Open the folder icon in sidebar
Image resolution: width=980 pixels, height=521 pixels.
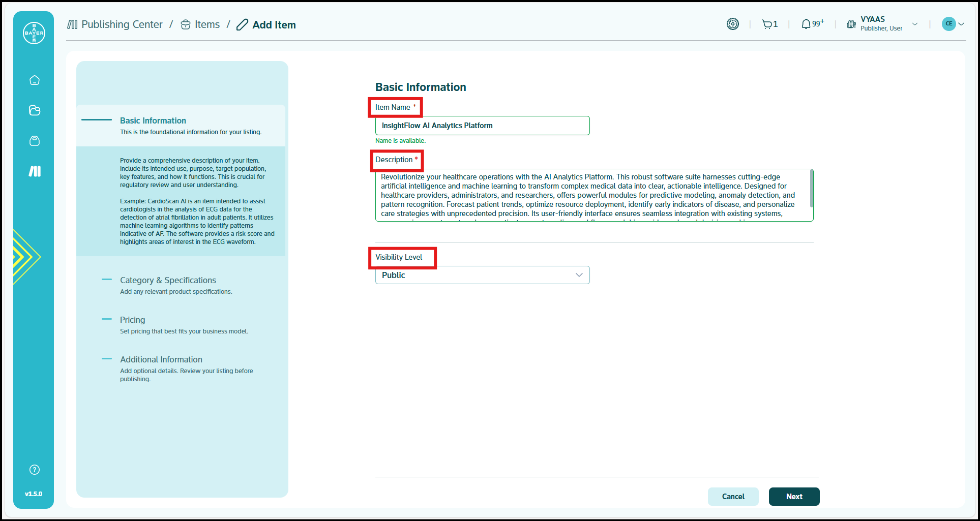[x=35, y=110]
